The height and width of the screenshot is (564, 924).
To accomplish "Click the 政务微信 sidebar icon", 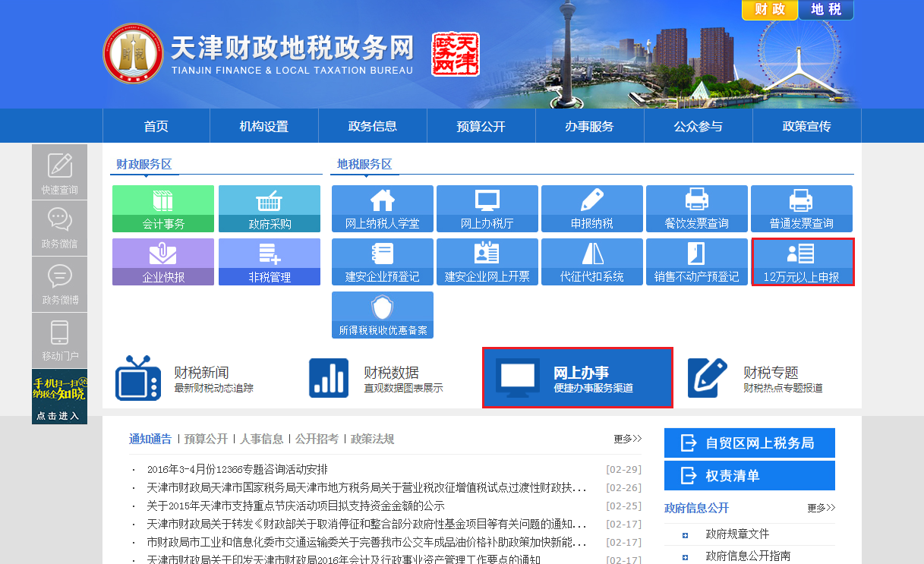I will click(59, 228).
